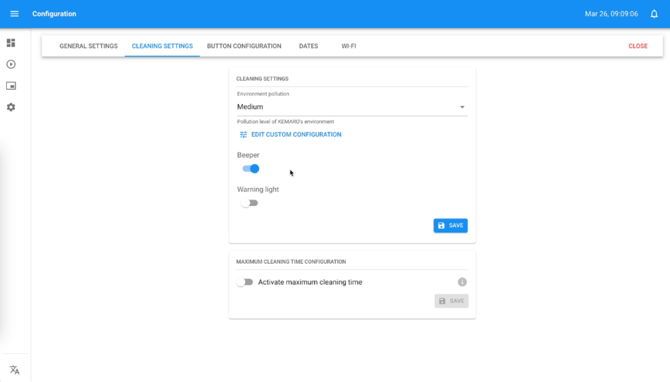
Task: Open the Dates tab
Action: click(309, 46)
